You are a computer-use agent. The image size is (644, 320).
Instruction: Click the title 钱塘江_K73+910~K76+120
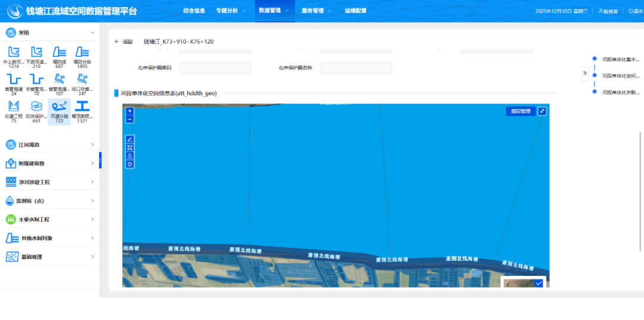click(x=179, y=42)
